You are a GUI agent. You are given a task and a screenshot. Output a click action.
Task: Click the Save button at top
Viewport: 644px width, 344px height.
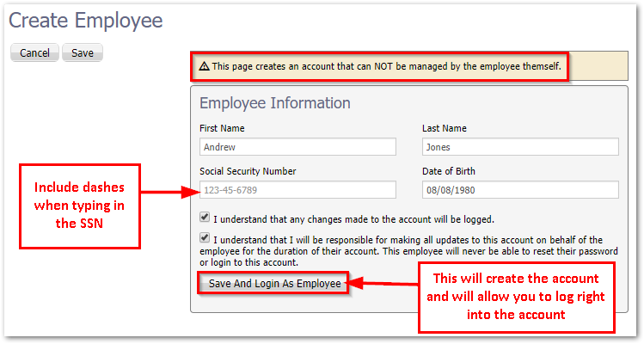click(x=83, y=52)
